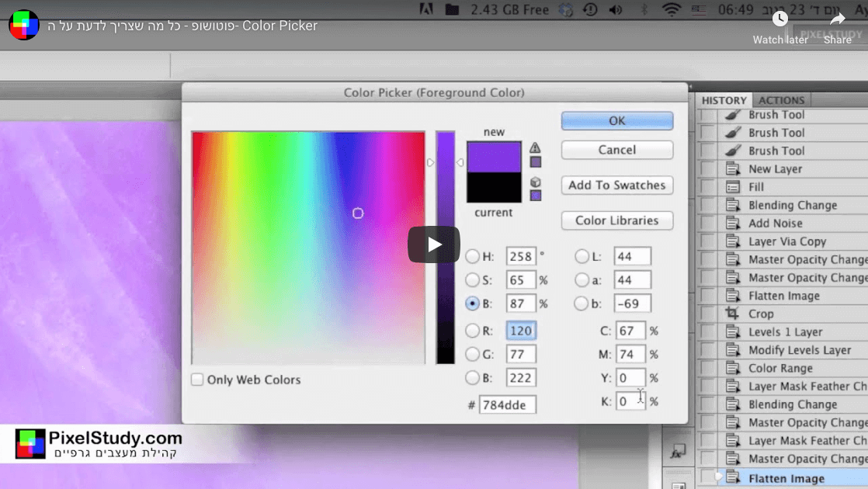Select the H hue radio button
868x489 pixels.
coord(472,257)
